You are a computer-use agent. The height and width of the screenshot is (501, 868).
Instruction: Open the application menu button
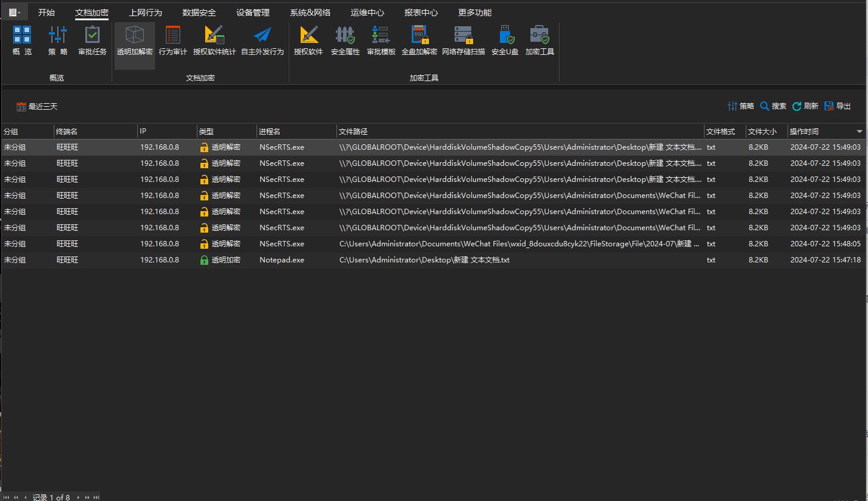pos(14,12)
